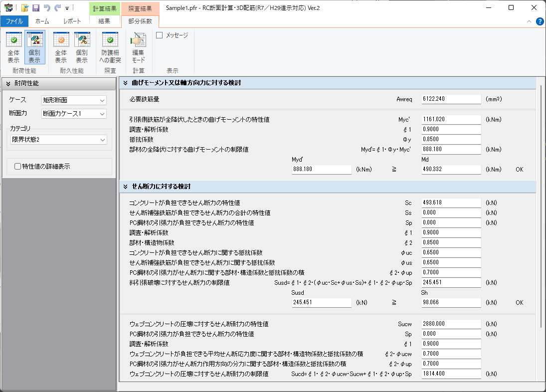Click the 斜引張破壊に対するせん断力の制限値 label
The width and height of the screenshot is (546, 392).
coord(180,282)
